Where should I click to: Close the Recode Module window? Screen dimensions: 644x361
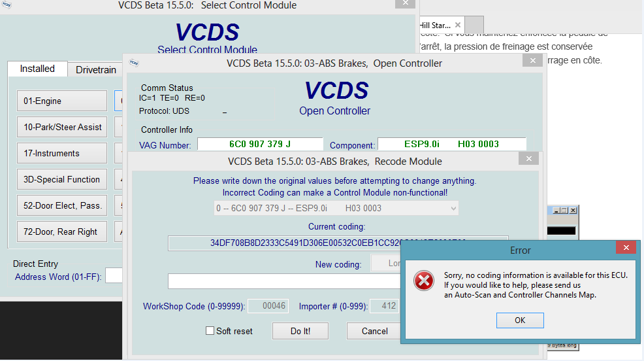pos(528,158)
